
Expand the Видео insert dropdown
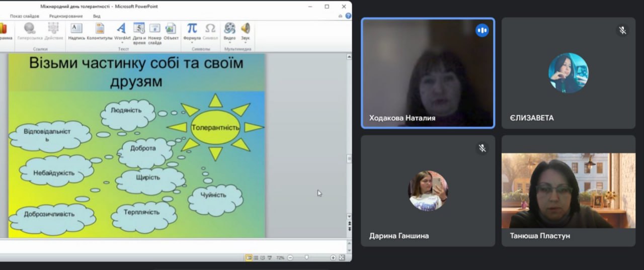pyautogui.click(x=229, y=42)
